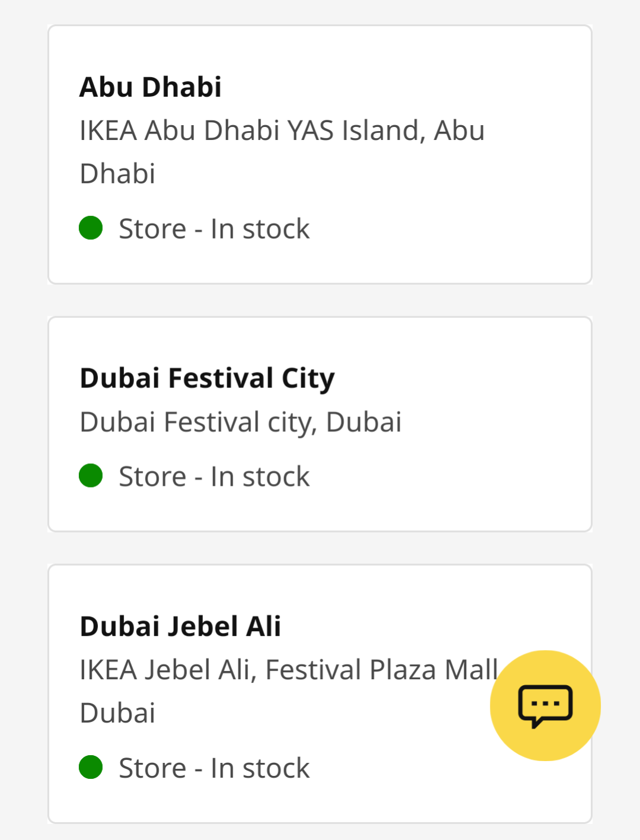Click the word Dhabi on the second address line
The height and width of the screenshot is (840, 640).
117,174
